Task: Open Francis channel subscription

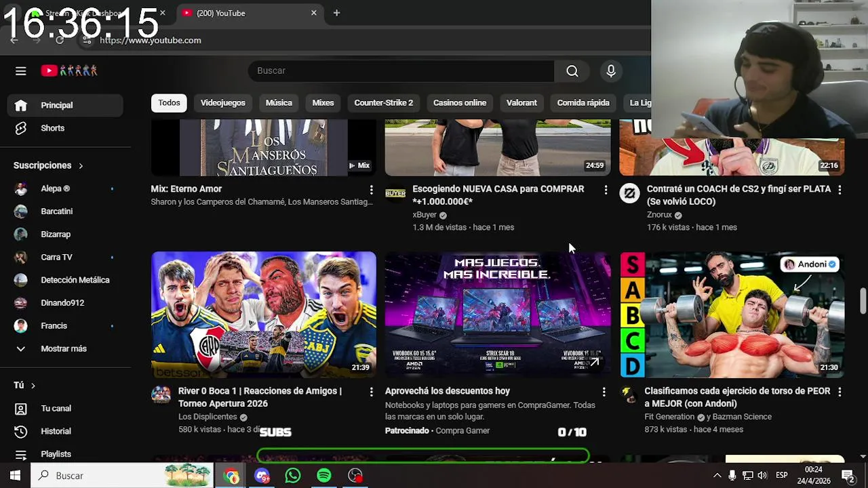Action: 65,326
